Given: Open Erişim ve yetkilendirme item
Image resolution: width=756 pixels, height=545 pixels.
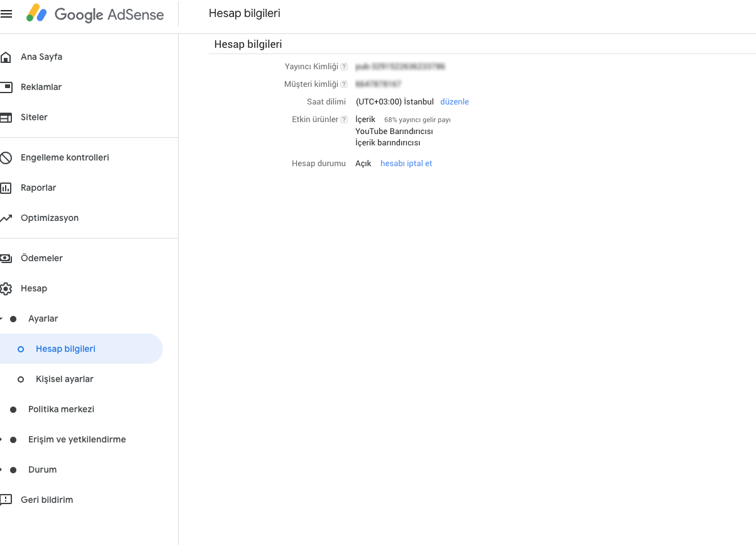Looking at the screenshot, I should pos(77,439).
